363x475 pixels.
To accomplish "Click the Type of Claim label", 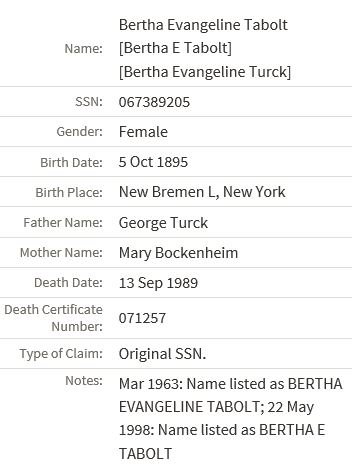I will [61, 354].
